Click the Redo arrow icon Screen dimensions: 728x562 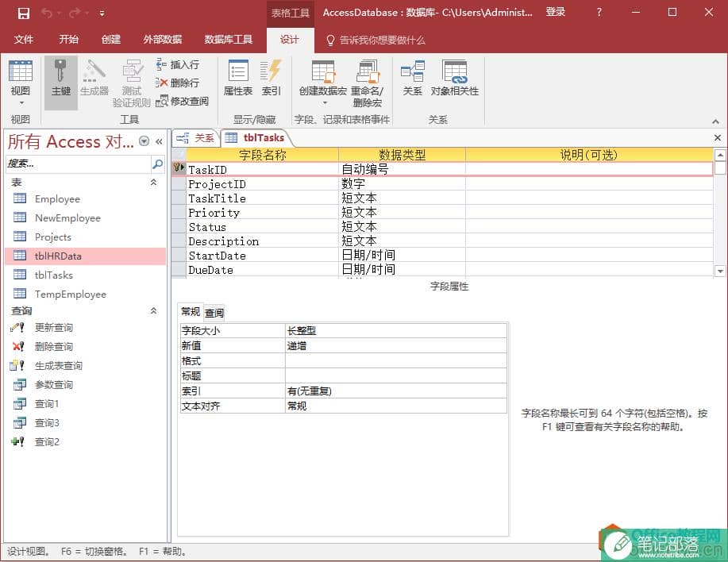click(75, 13)
